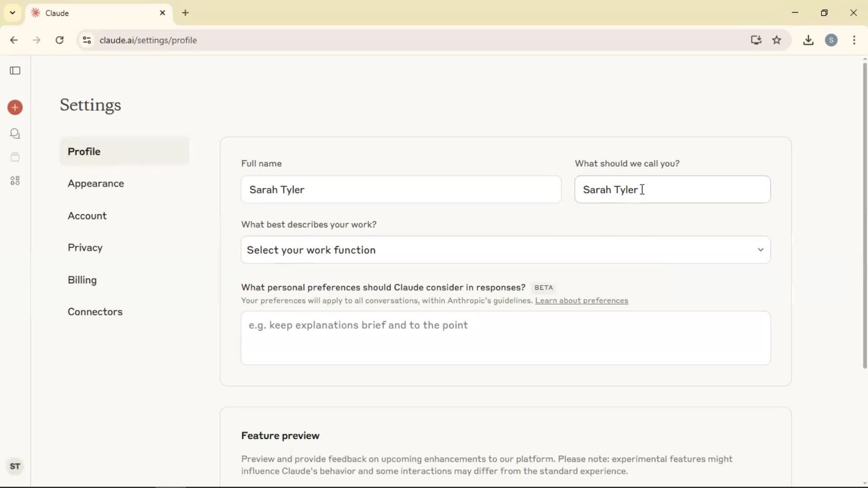Screen dimensions: 868x488
Task: Click the install app icon in address bar
Action: 756,40
